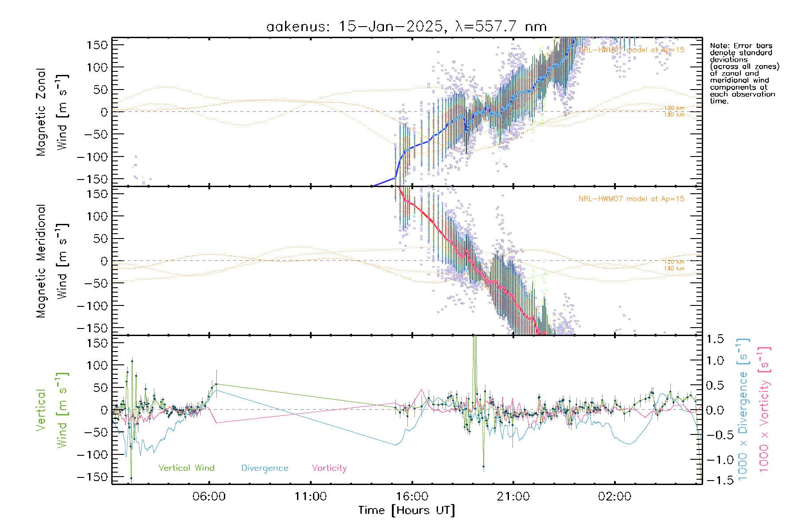The width and height of the screenshot is (798, 532).
Task: Click the "Time [Hours UT]" axis title
Action: pyautogui.click(x=407, y=511)
